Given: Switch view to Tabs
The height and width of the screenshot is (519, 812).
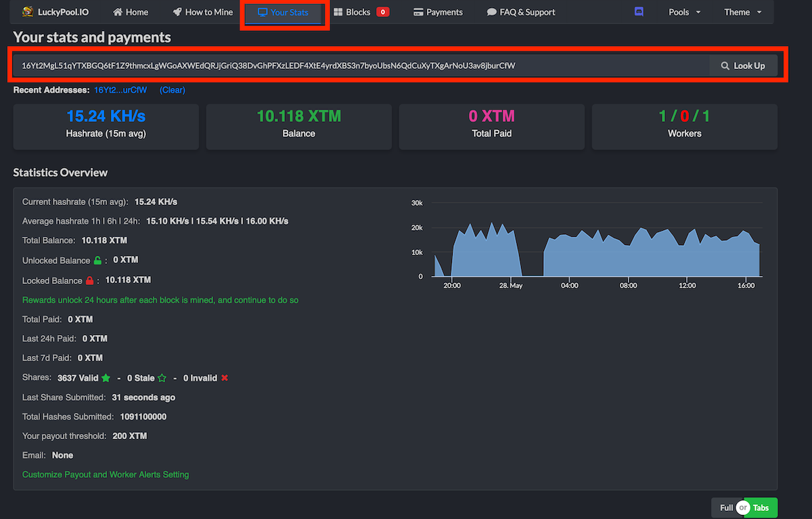Looking at the screenshot, I should point(761,507).
